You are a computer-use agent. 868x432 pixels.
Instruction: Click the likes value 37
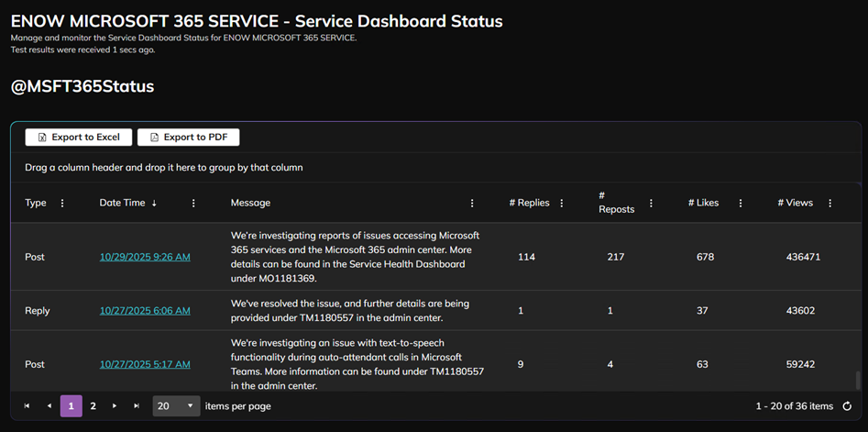[x=702, y=311]
